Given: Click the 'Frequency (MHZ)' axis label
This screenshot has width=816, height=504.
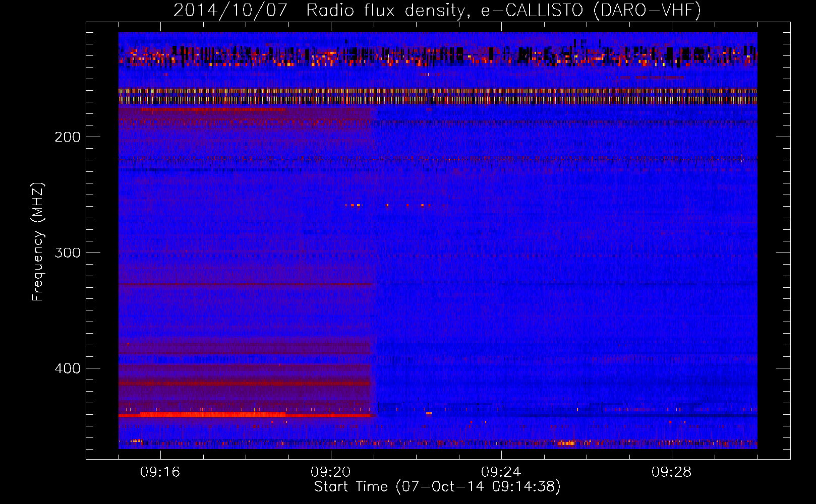Looking at the screenshot, I should (38, 242).
